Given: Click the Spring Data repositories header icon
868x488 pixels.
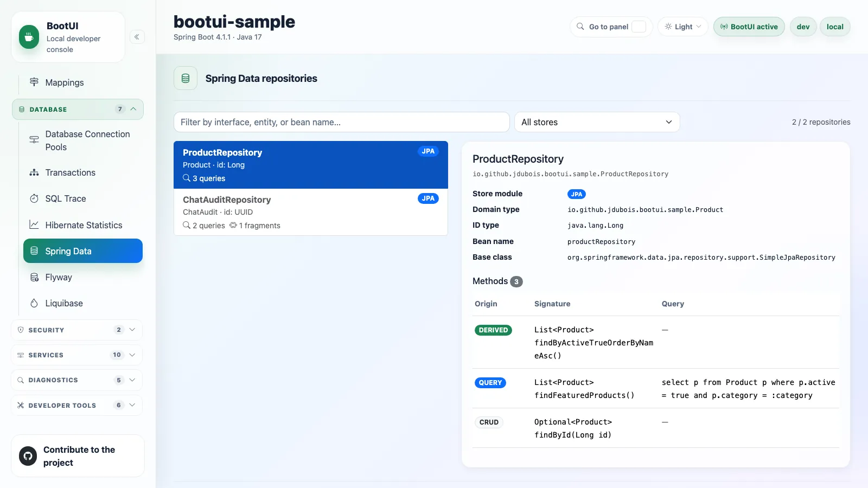Looking at the screenshot, I should click(186, 78).
